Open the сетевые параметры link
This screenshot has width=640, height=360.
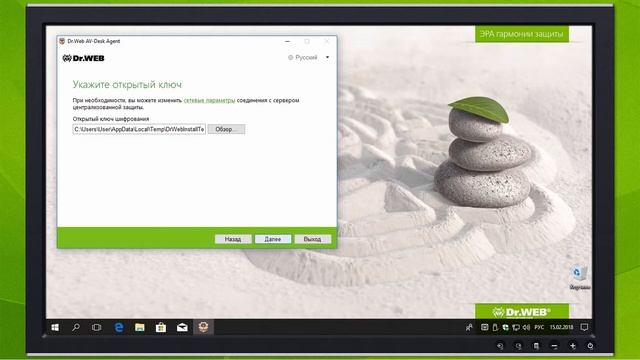(209, 100)
